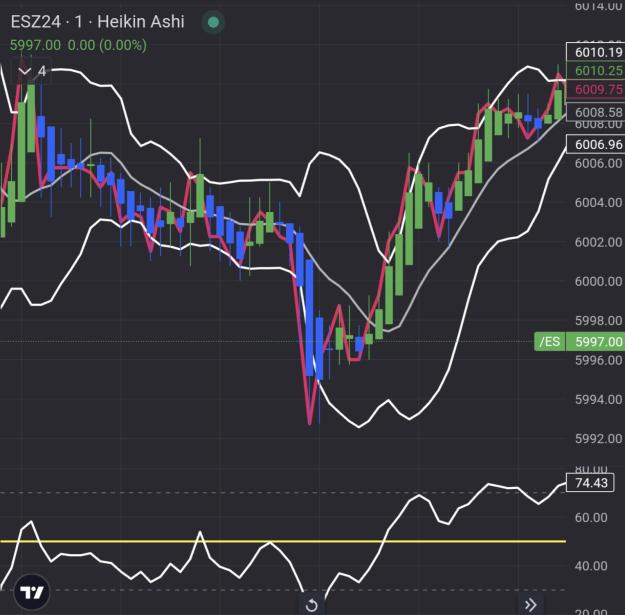625x615 pixels.
Task: Click the yellow RSI midline
Action: (283, 541)
